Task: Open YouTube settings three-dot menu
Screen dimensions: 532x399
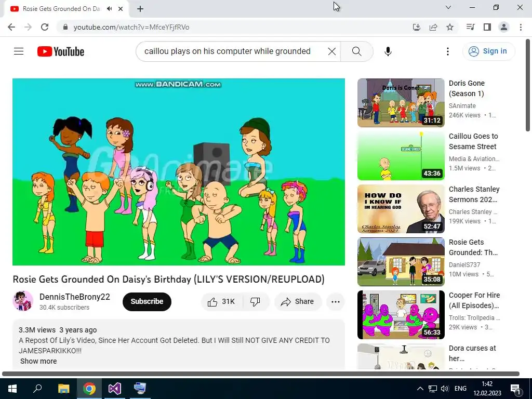Action: pyautogui.click(x=447, y=51)
